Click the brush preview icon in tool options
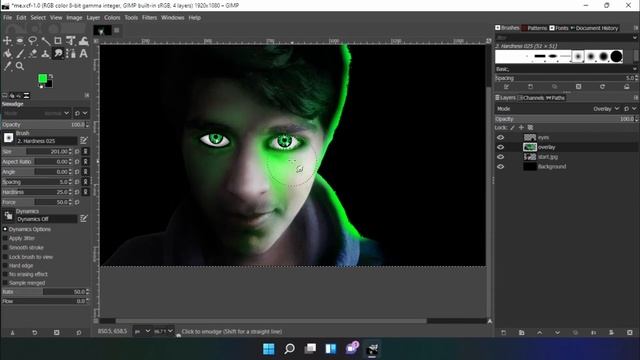Screen dimensions: 640x360 [8, 138]
